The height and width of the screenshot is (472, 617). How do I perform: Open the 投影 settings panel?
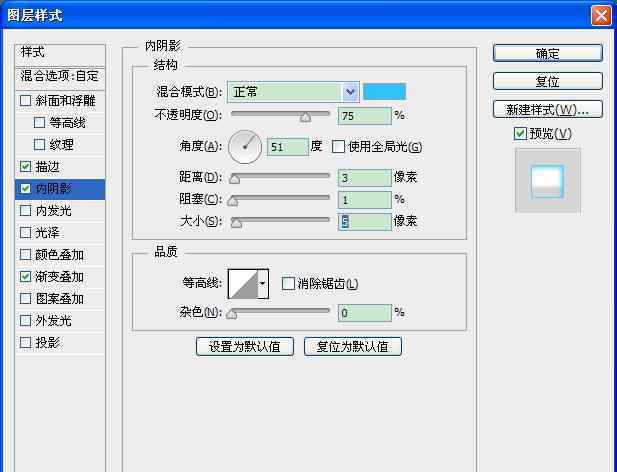48,343
